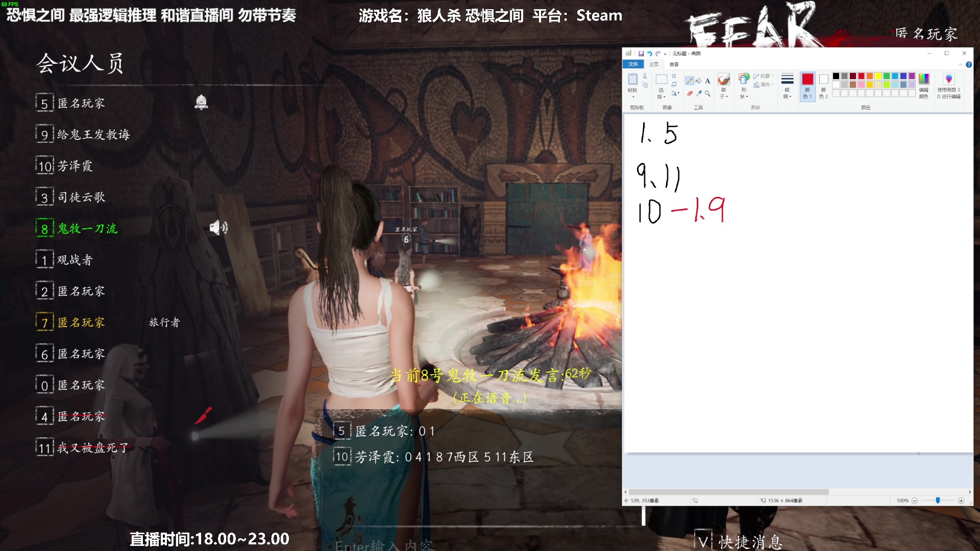980x551 pixels.
Task: Open Paint help question mark
Action: pyautogui.click(x=968, y=65)
